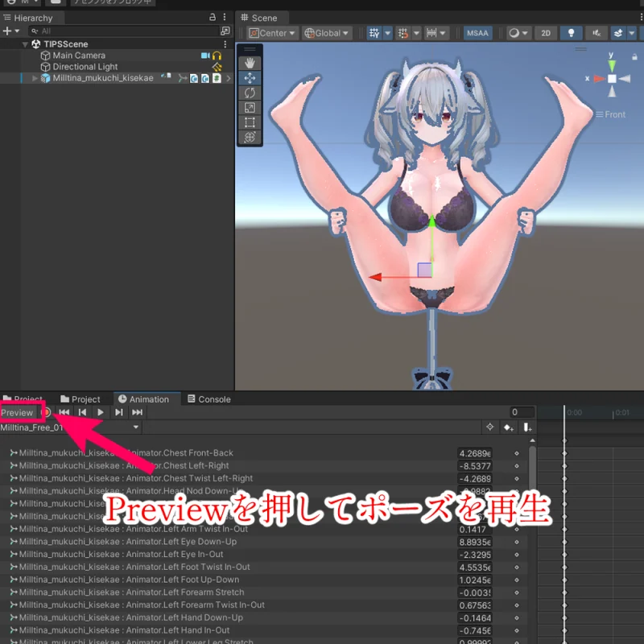Toggle scene audio mute
This screenshot has height=644, width=644.
coord(597,33)
